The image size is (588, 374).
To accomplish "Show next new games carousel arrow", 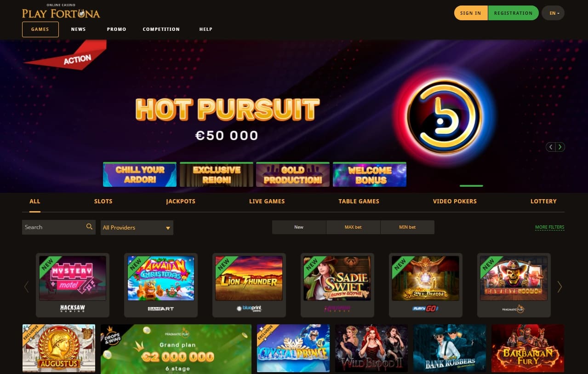I will (559, 287).
